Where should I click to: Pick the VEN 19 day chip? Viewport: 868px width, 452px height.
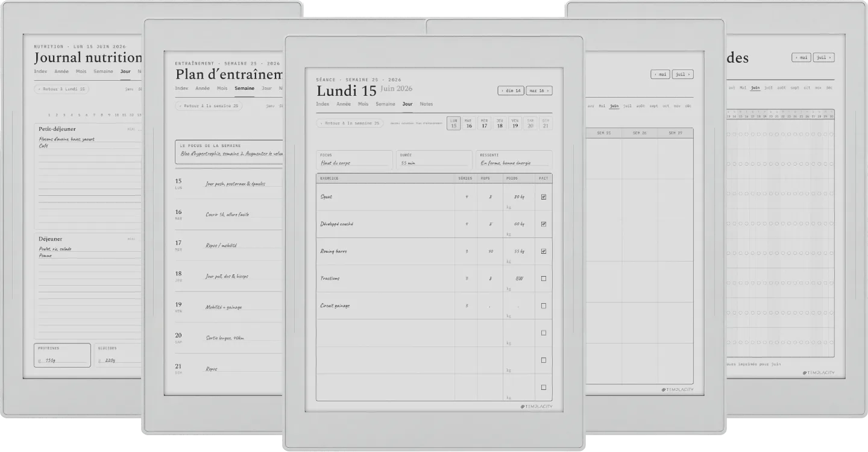click(515, 123)
